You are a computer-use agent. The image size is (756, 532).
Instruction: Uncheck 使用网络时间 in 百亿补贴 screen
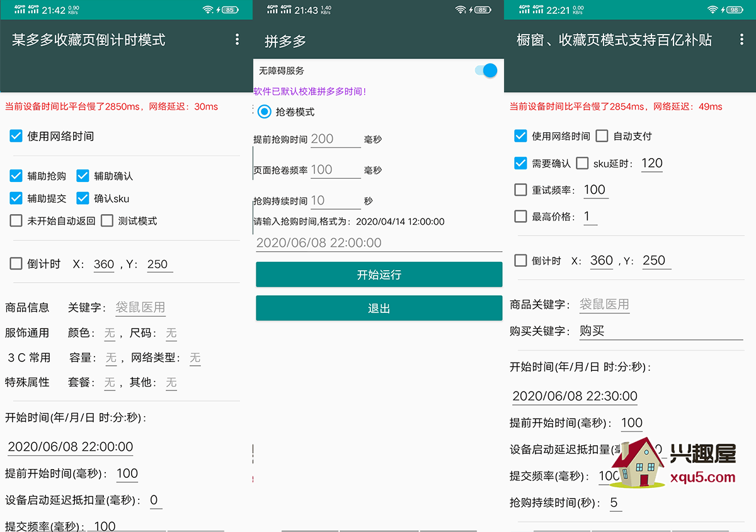pos(520,136)
